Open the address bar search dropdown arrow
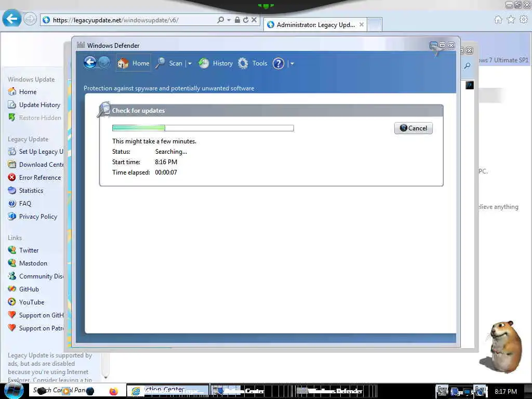 point(229,20)
